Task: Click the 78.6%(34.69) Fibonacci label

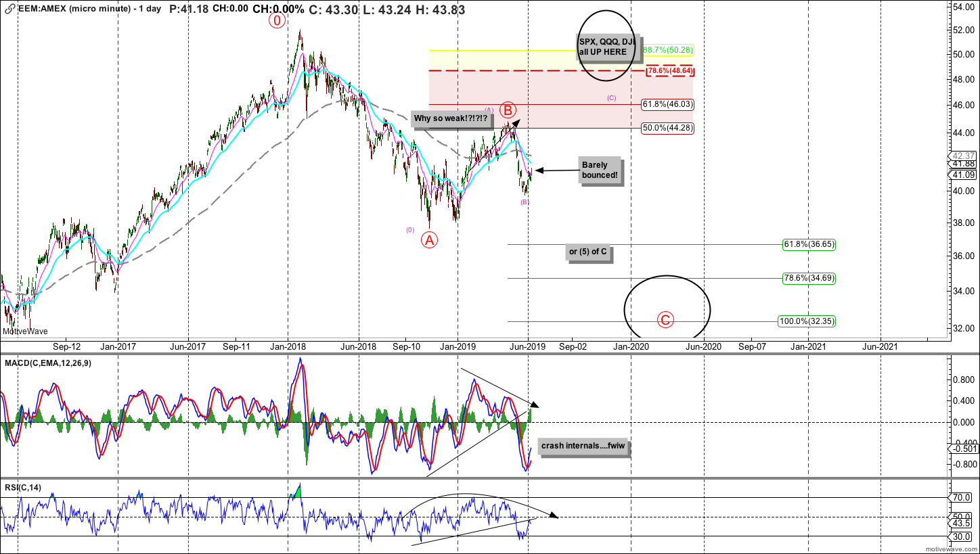Action: click(809, 278)
